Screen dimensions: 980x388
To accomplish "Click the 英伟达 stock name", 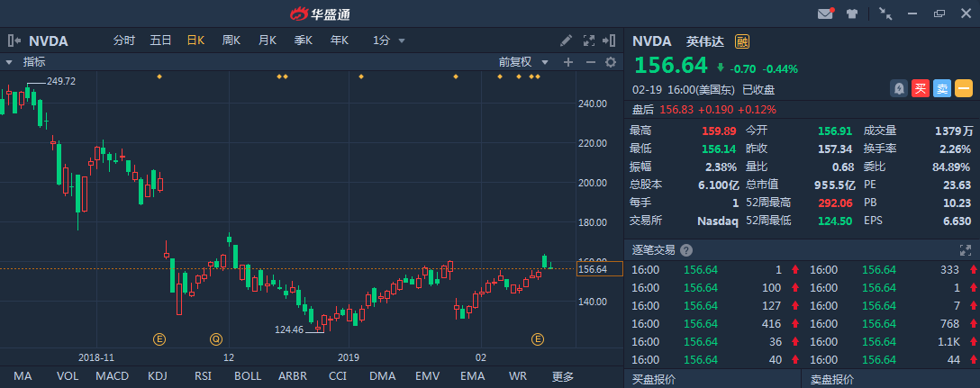I will (705, 42).
